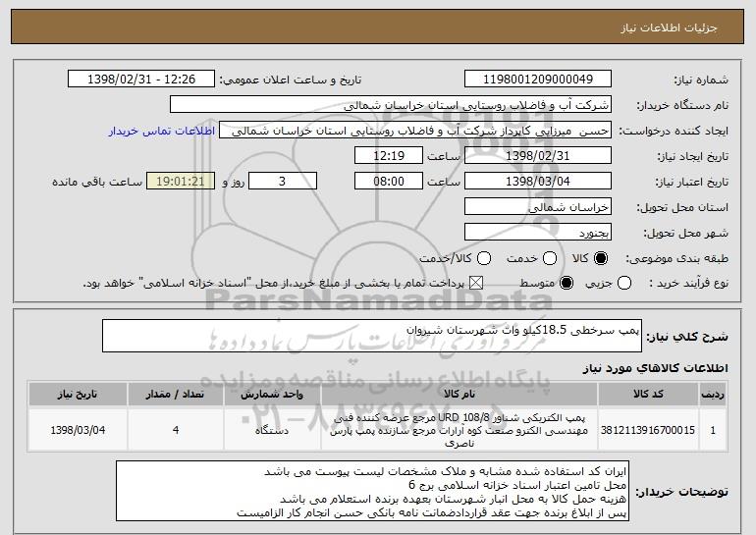Image resolution: width=756 pixels, height=535 pixels.
Task: Click the شرح کلی نیاز label
Action: 687,337
